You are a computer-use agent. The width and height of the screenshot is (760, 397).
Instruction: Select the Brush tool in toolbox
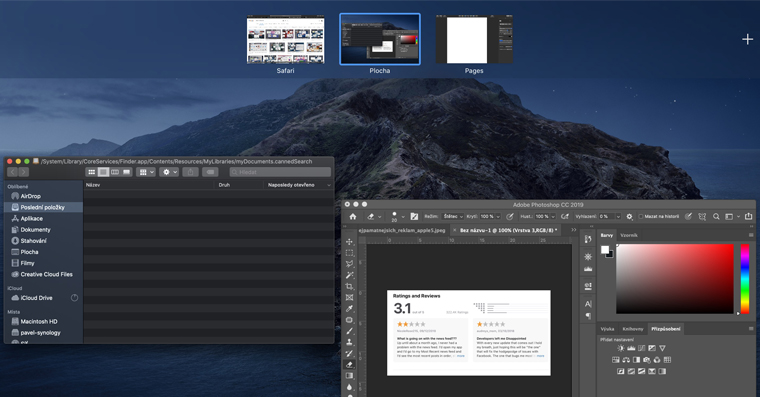(349, 331)
